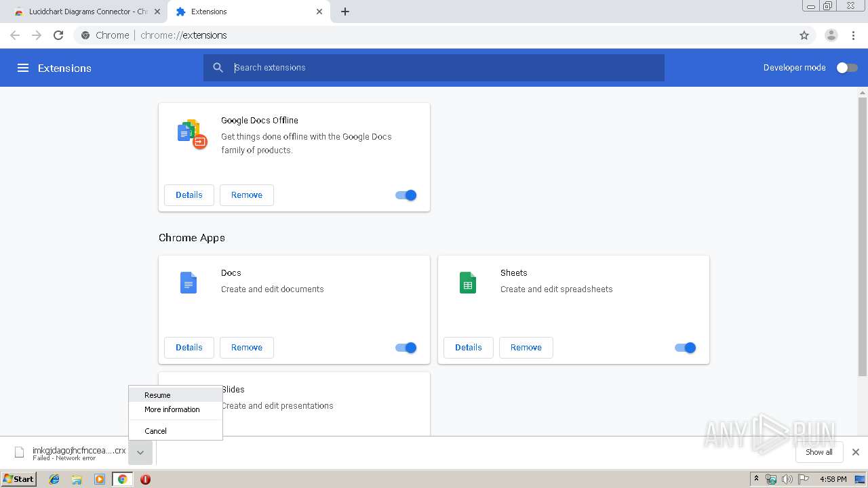Open the media player taskbar icon

coord(100,479)
